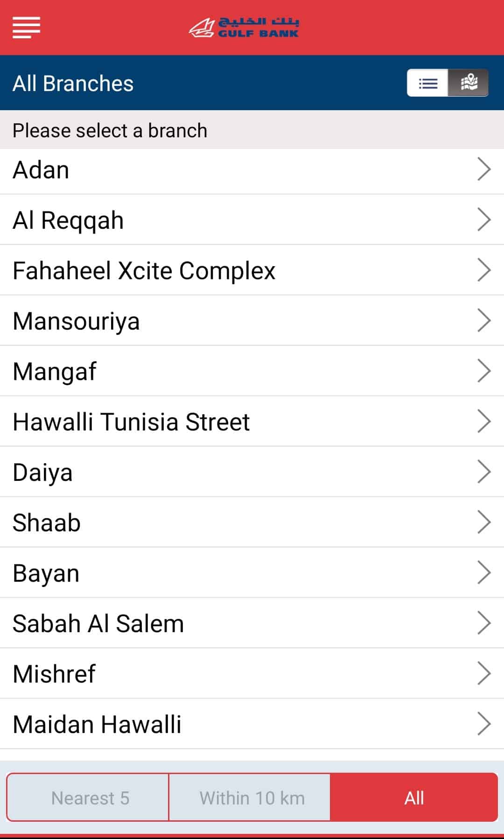This screenshot has width=504, height=839.
Task: Tap Maidan Hawalli arrow icon
Action: (x=484, y=724)
